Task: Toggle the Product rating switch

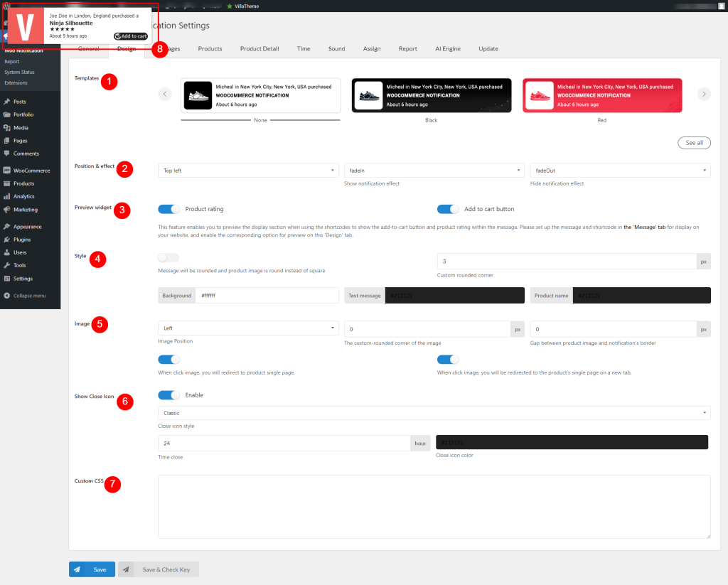Action: click(x=169, y=209)
